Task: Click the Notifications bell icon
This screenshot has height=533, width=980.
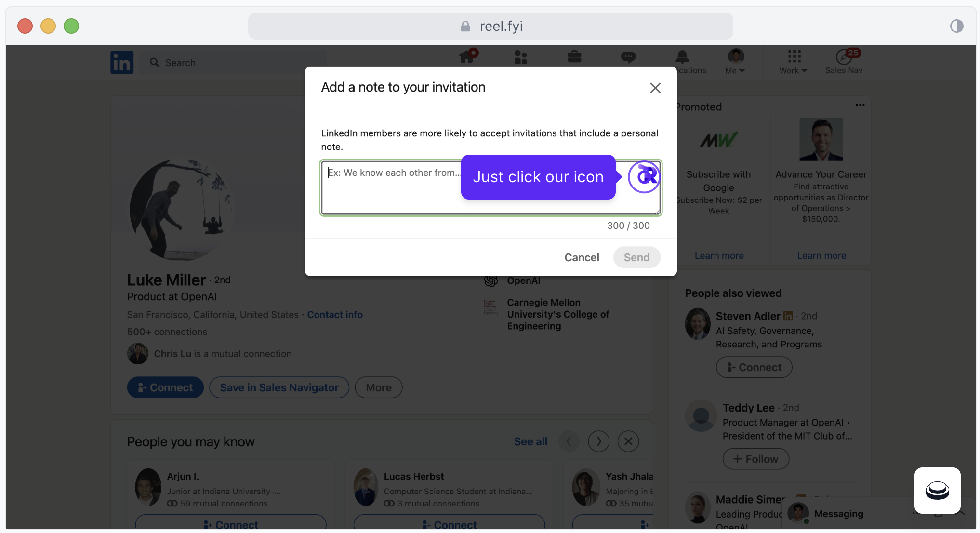Action: 682,57
